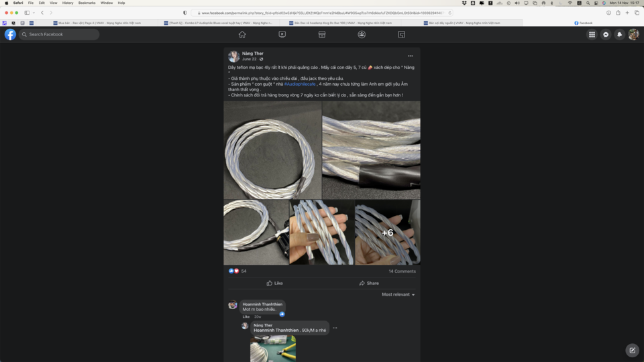The width and height of the screenshot is (644, 362).
Task: Open the hand holding cable middle photo
Action: 321,233
